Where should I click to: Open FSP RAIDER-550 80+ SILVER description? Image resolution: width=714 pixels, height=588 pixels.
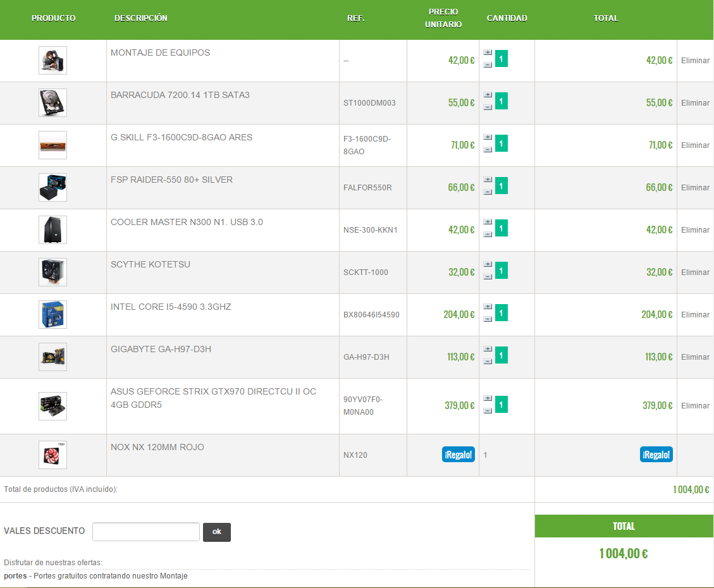pyautogui.click(x=171, y=180)
